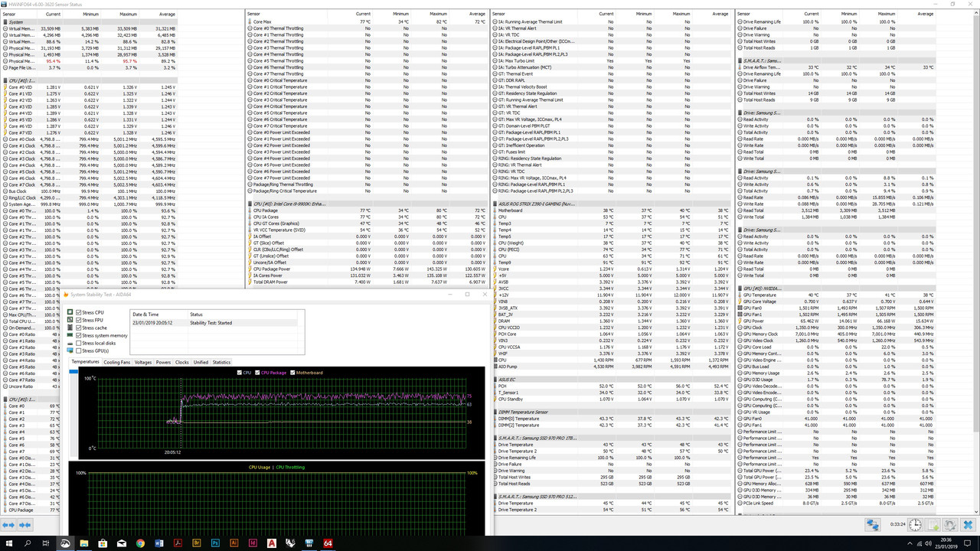
Task: Select the 'GPU Core Voltage' sensor row
Action: click(x=836, y=302)
